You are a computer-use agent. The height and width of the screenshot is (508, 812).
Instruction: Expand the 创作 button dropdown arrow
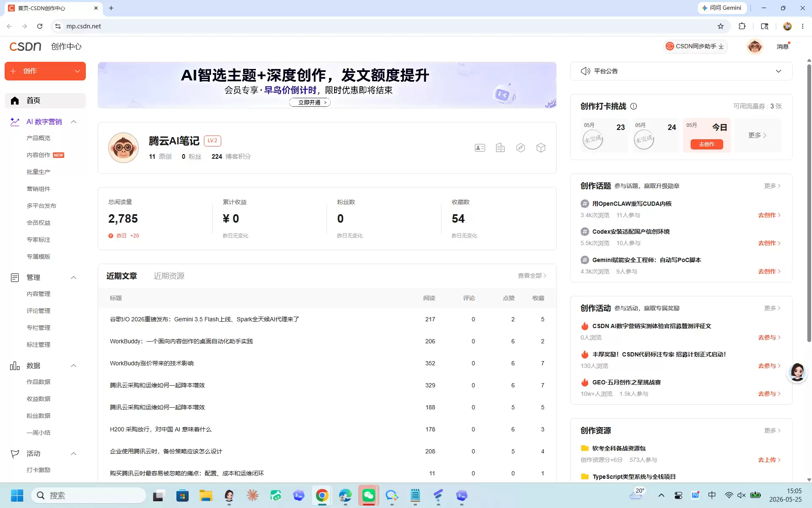point(77,71)
